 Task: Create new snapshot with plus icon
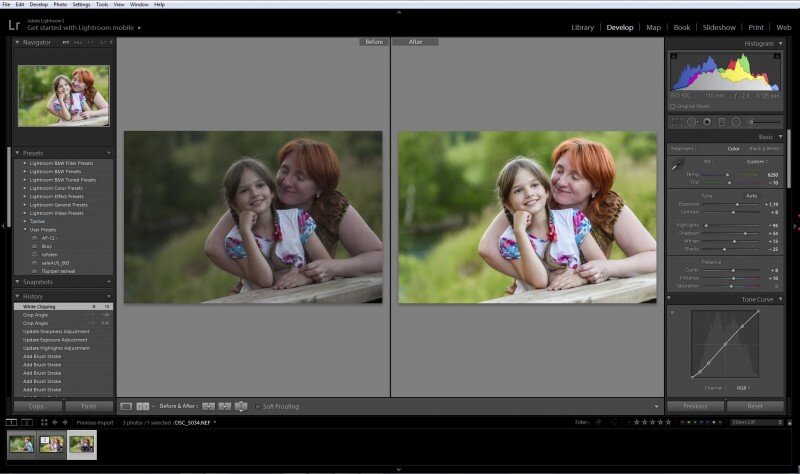(x=109, y=282)
